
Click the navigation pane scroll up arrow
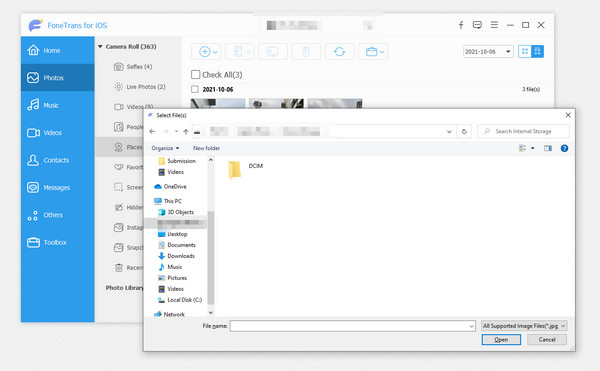coord(210,160)
